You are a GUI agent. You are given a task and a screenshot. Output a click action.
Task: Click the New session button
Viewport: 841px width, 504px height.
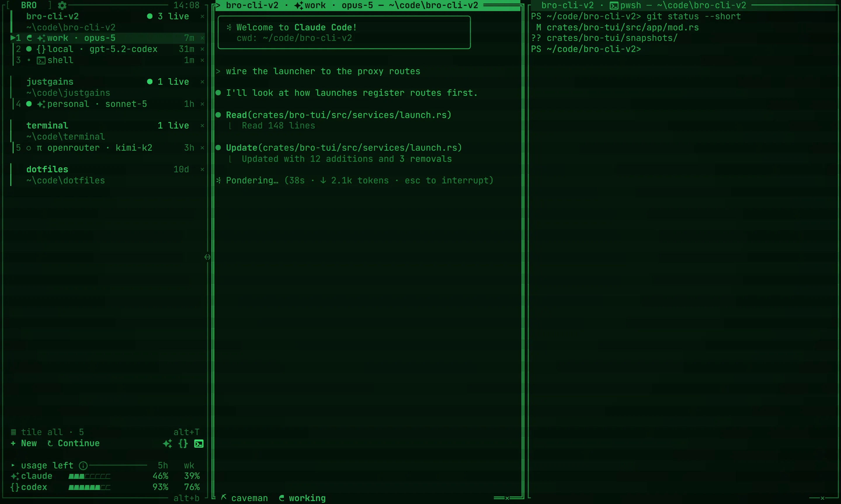pos(24,444)
